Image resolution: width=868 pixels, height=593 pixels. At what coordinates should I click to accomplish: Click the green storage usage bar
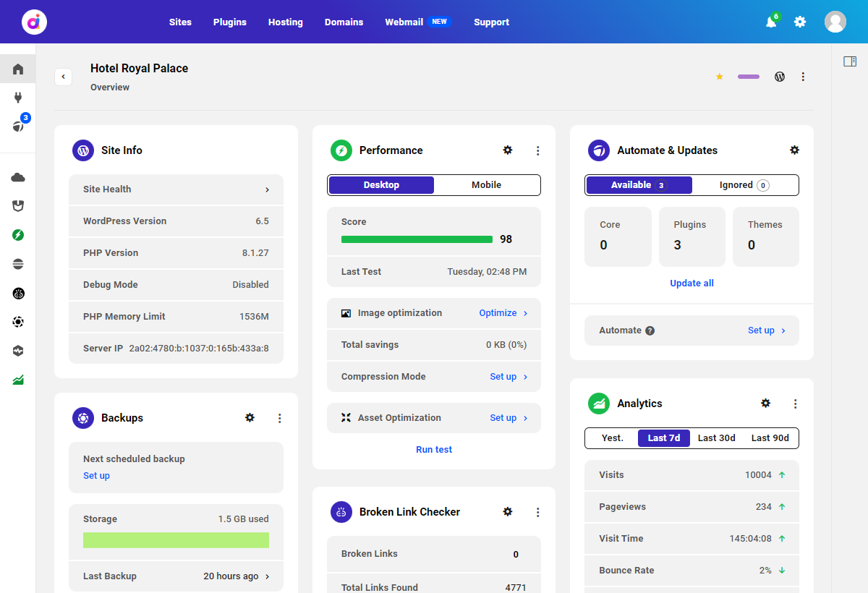[x=176, y=540]
